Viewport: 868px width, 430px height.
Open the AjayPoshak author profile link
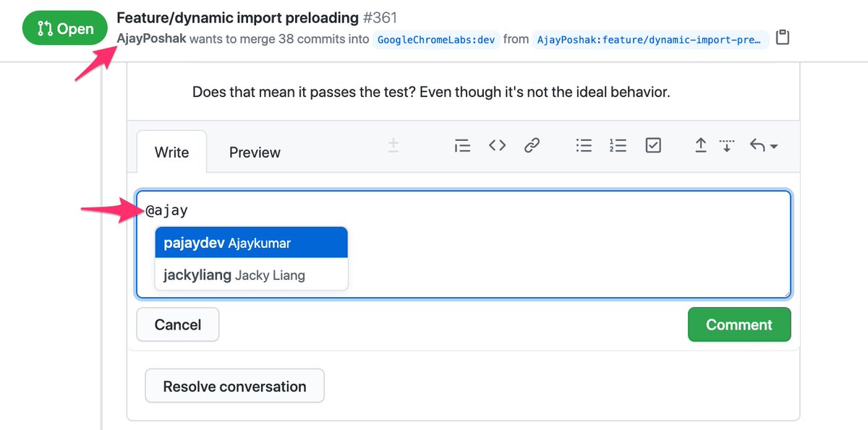pos(151,38)
